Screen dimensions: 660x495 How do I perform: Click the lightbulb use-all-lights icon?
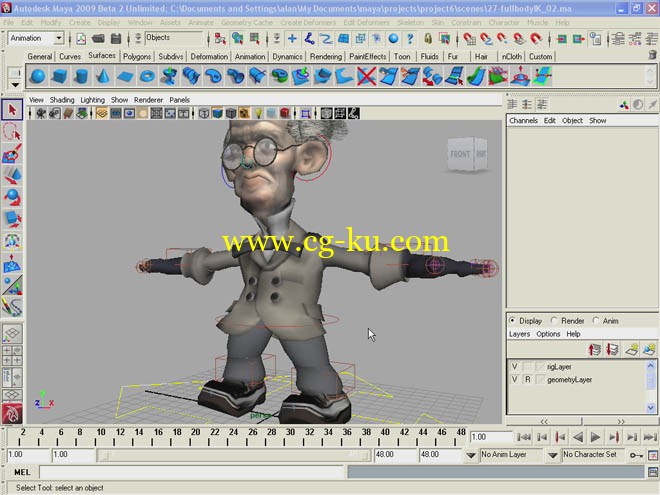point(258,113)
